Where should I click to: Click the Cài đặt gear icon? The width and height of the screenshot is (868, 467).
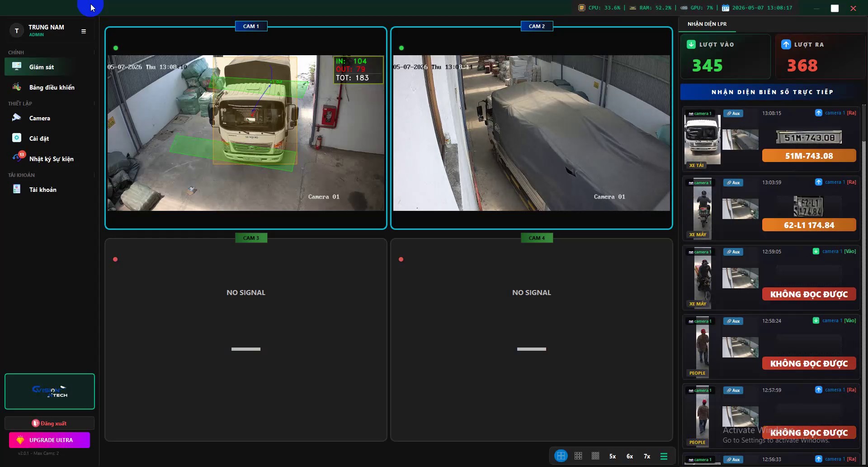pos(17,138)
